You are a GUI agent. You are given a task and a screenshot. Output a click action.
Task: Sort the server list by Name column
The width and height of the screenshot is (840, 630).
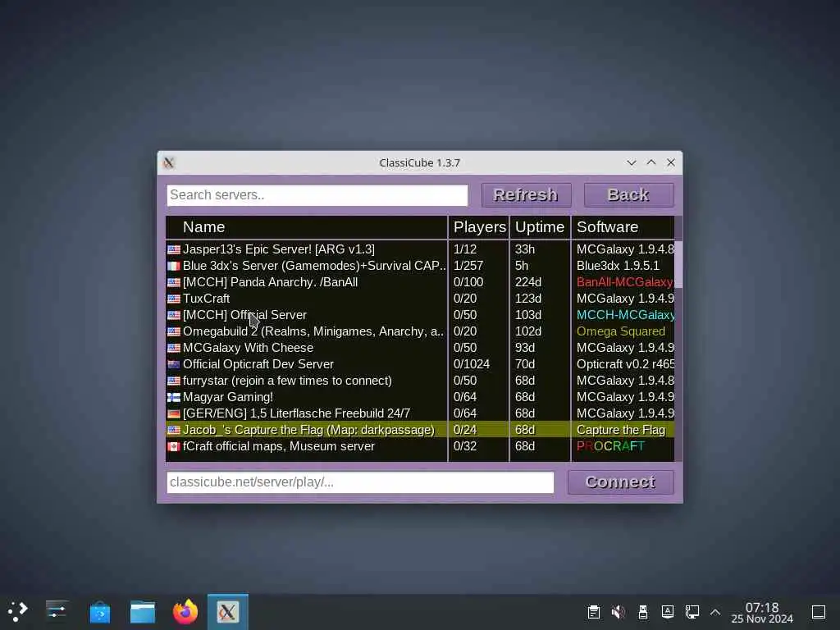pyautogui.click(x=307, y=227)
